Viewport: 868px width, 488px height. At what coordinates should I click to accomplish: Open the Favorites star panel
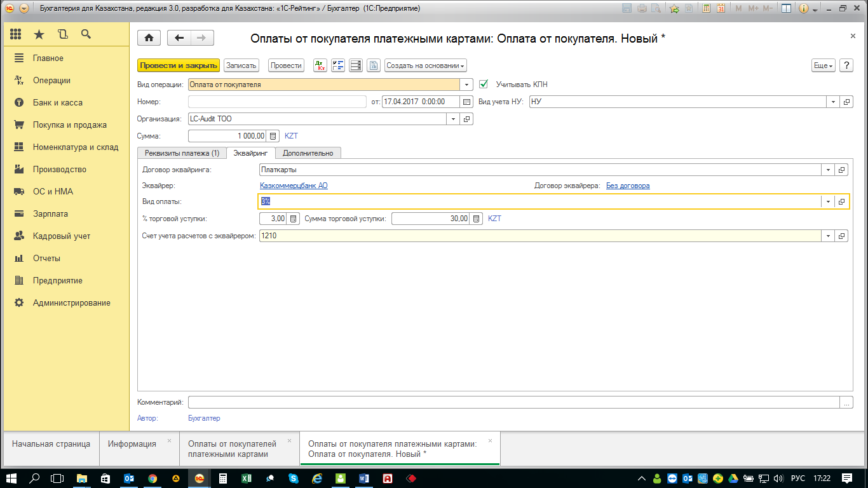(39, 34)
